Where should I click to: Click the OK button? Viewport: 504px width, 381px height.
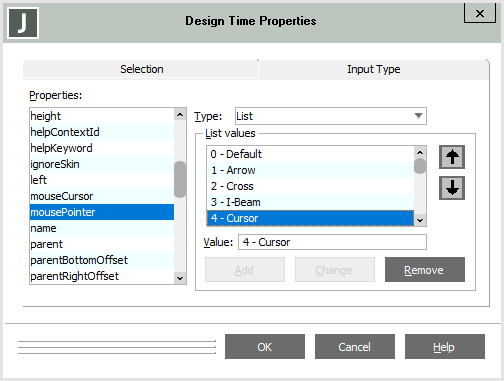point(265,347)
